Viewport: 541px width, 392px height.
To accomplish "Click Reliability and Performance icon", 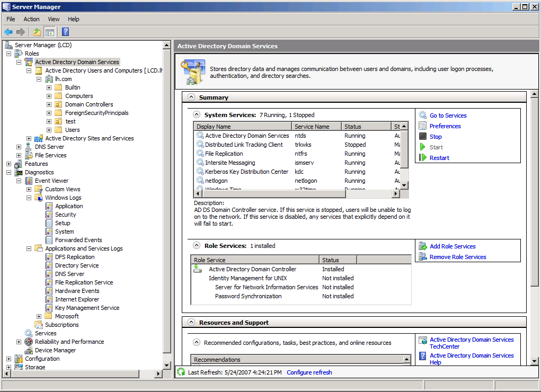I will pos(29,342).
